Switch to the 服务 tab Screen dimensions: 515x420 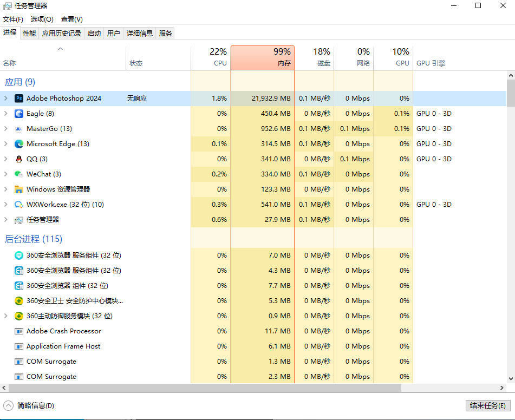[x=165, y=33]
